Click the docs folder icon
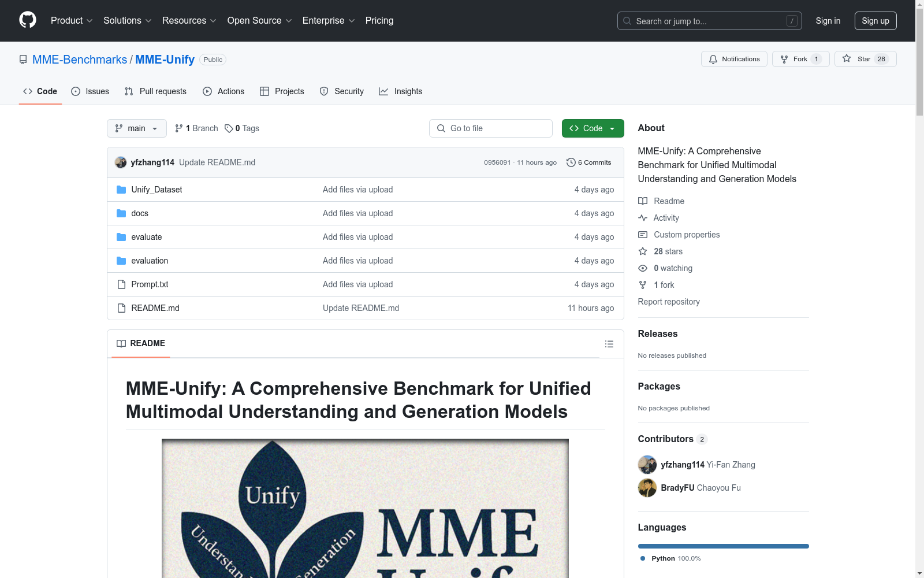 pos(121,213)
